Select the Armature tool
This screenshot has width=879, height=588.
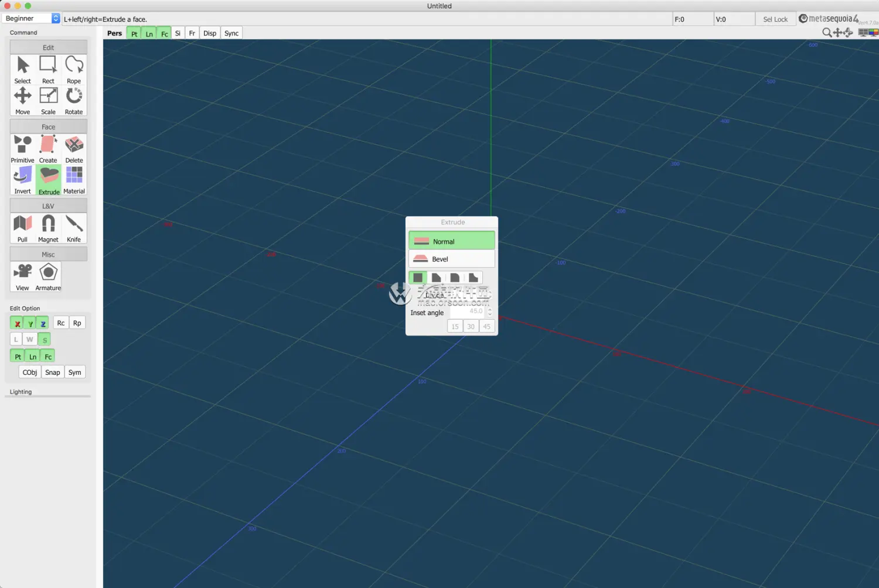pyautogui.click(x=48, y=276)
